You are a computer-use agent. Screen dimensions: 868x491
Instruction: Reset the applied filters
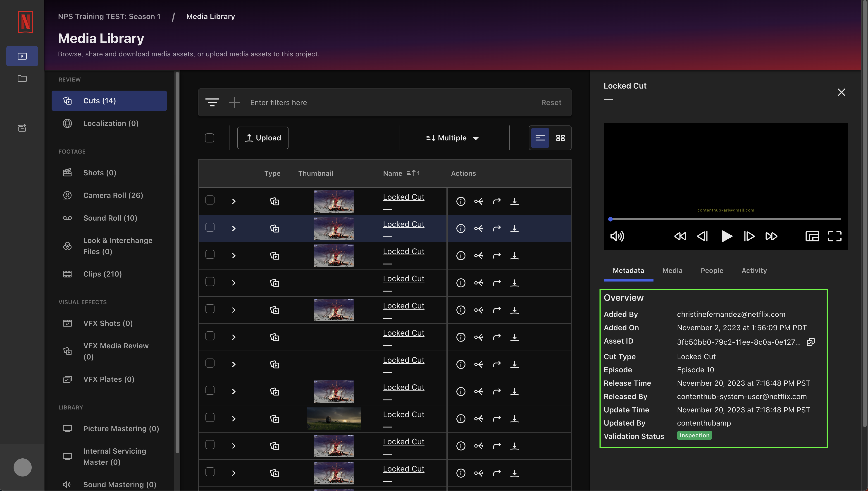pyautogui.click(x=551, y=103)
